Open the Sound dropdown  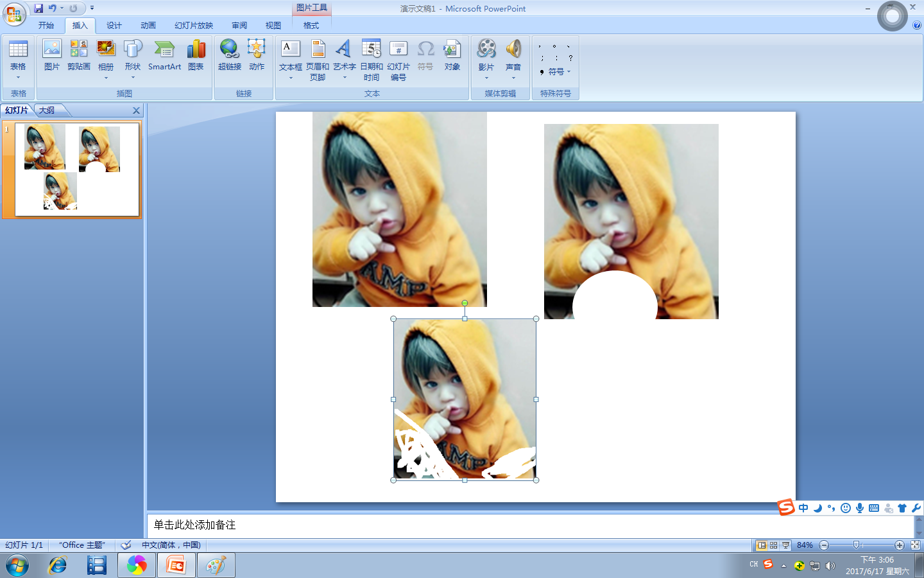[513, 78]
